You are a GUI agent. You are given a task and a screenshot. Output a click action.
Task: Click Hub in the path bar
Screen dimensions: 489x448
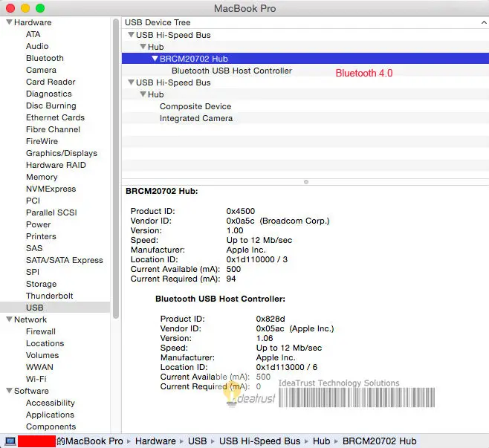[x=321, y=441]
